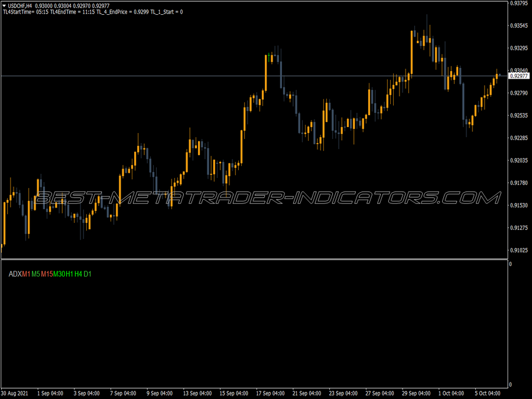Click the chart menu triangle beside USDCHF,H4
Viewport: 532px width, 399px height.
point(4,6)
